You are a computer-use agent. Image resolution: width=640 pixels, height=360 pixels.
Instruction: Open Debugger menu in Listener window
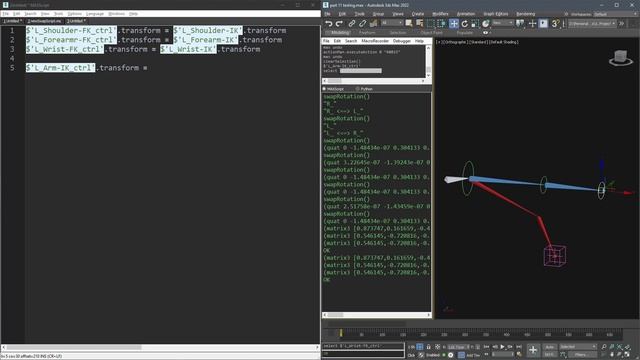[402, 41]
